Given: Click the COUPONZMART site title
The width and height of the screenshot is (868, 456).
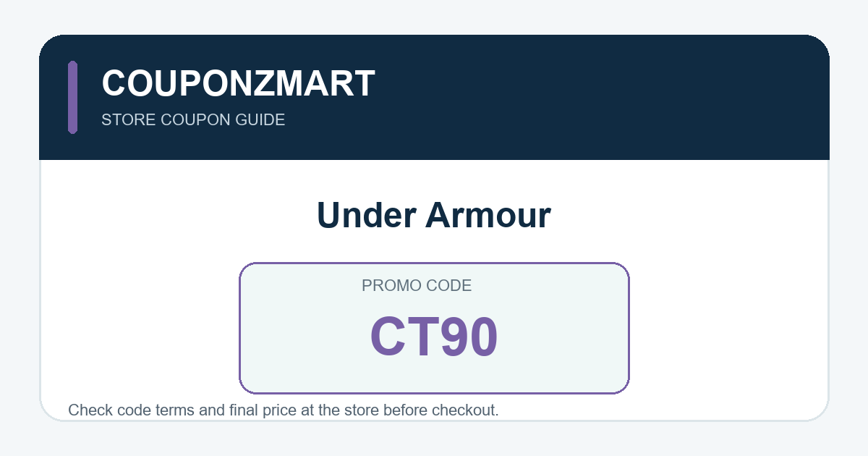Looking at the screenshot, I should 238,83.
